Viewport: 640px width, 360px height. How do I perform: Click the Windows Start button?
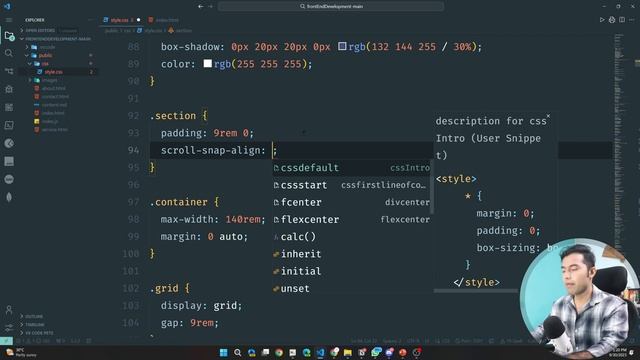click(x=224, y=353)
